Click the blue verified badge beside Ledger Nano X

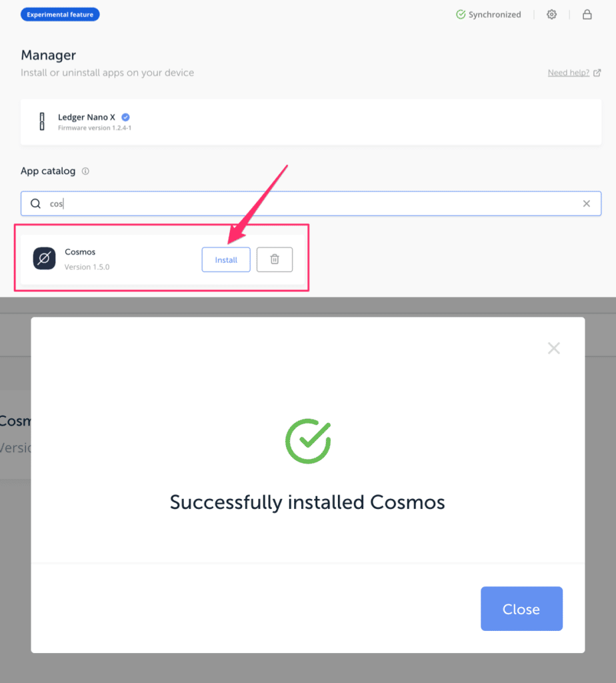coord(125,117)
